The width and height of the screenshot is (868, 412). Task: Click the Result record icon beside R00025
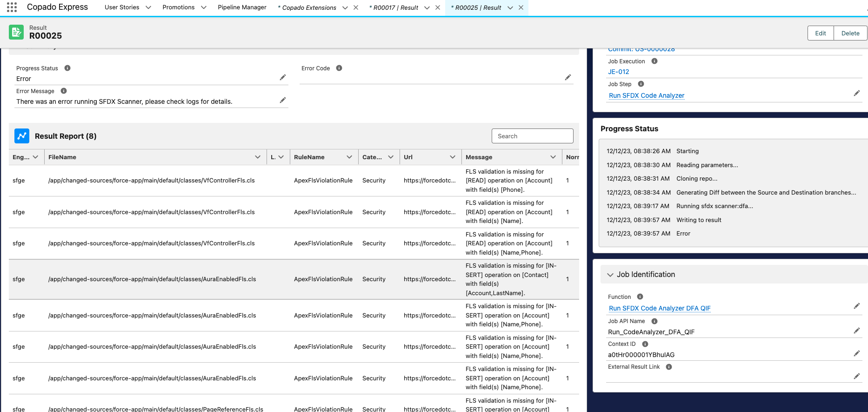[x=16, y=32]
